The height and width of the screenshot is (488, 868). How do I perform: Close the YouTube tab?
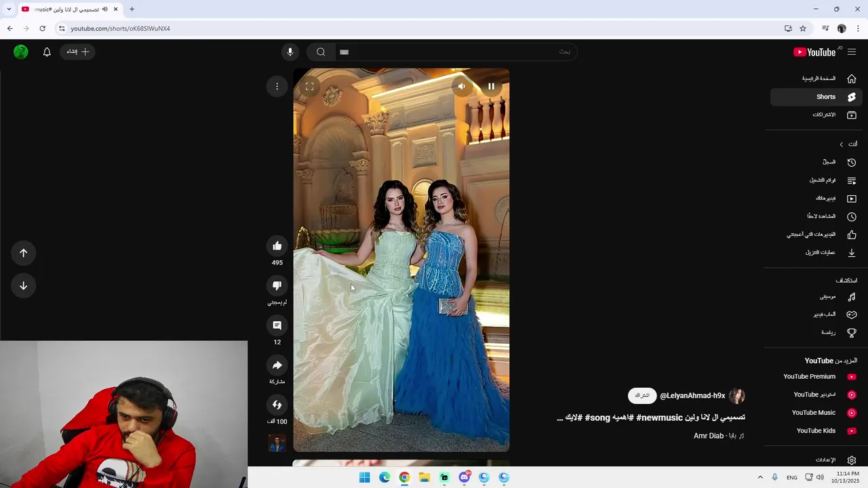[x=115, y=9]
